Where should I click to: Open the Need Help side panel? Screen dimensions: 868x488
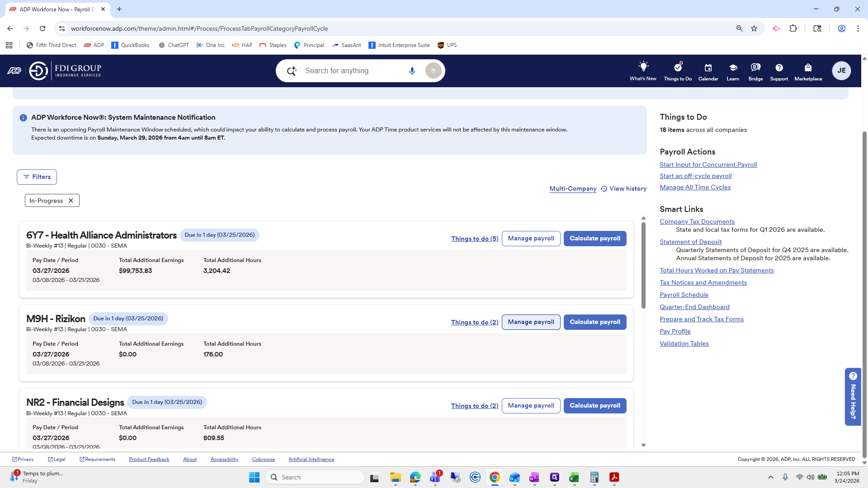coord(853,397)
